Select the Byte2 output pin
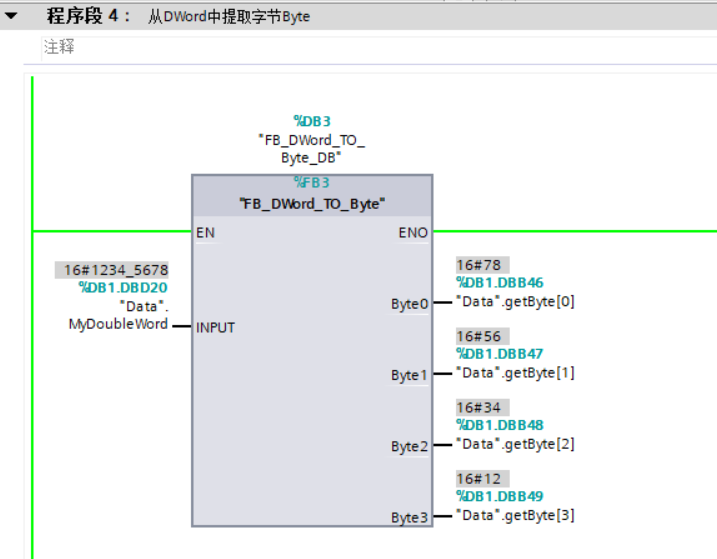 (x=409, y=446)
